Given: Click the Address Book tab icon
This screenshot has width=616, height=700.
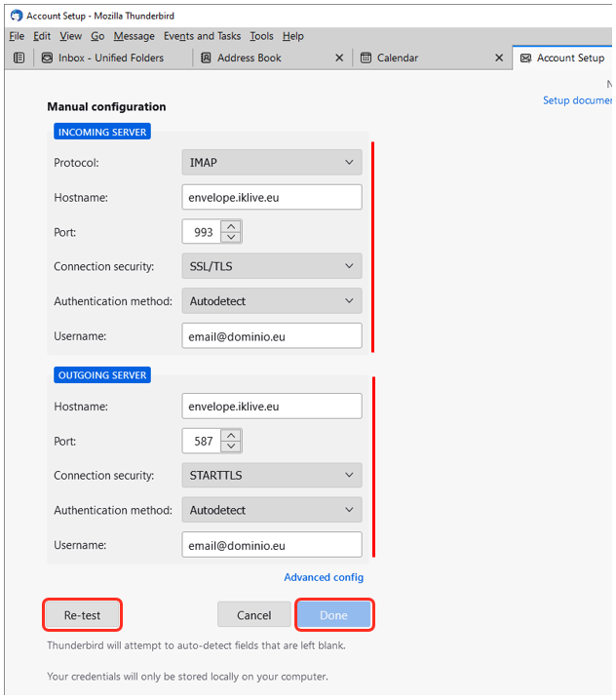Looking at the screenshot, I should 206,58.
